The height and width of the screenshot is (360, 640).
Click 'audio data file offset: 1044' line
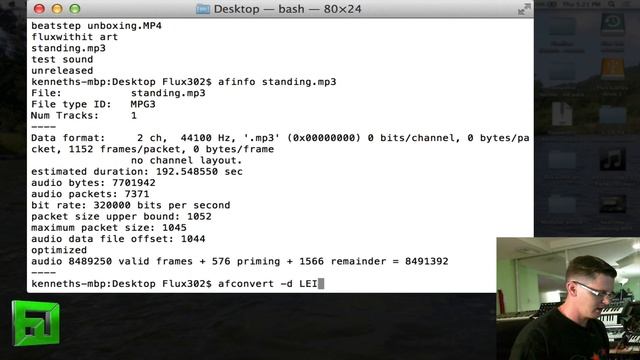pos(118,239)
